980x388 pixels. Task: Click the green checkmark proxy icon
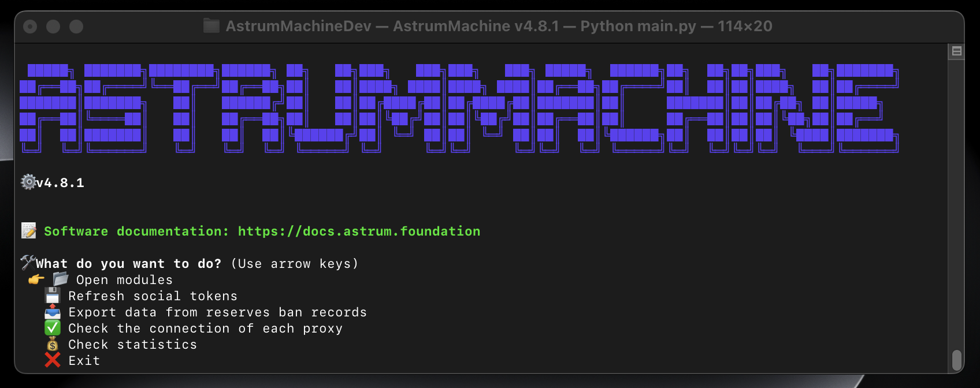(x=53, y=328)
